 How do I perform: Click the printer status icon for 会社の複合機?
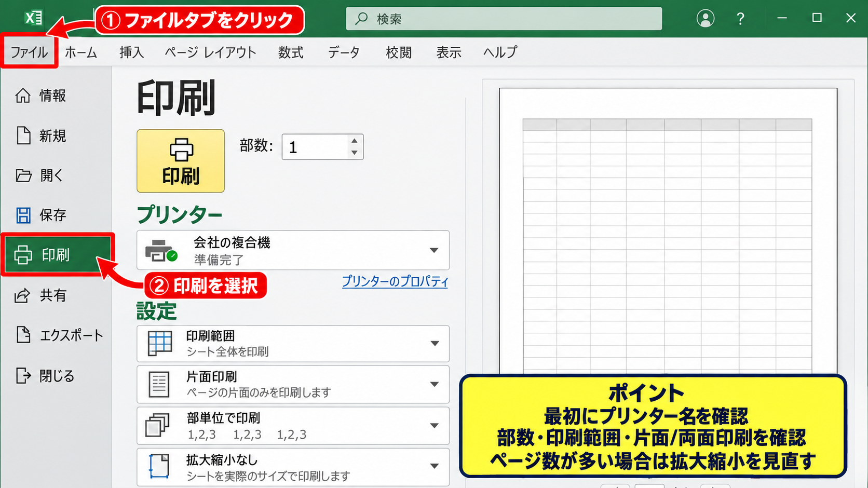pyautogui.click(x=161, y=251)
